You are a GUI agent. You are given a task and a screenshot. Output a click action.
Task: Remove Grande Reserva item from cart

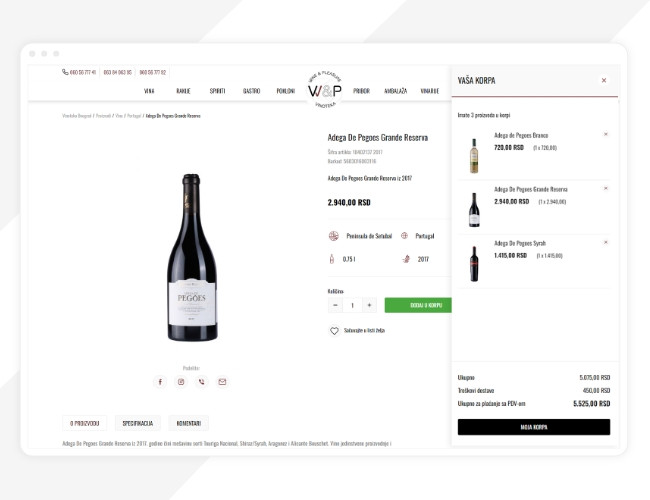pyautogui.click(x=606, y=188)
